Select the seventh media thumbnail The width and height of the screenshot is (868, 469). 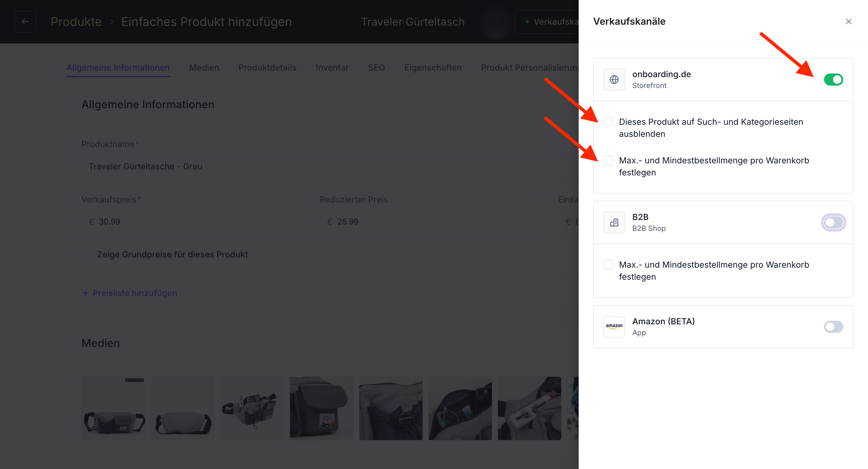click(530, 408)
